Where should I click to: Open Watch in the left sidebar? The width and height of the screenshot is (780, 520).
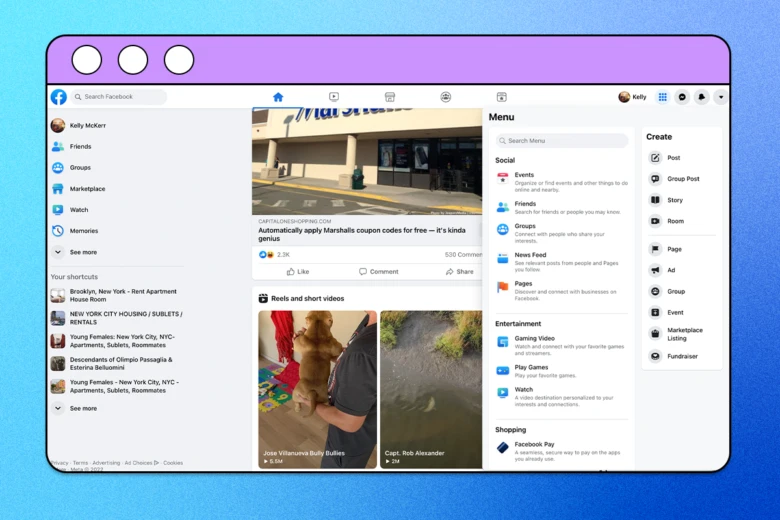(70, 209)
